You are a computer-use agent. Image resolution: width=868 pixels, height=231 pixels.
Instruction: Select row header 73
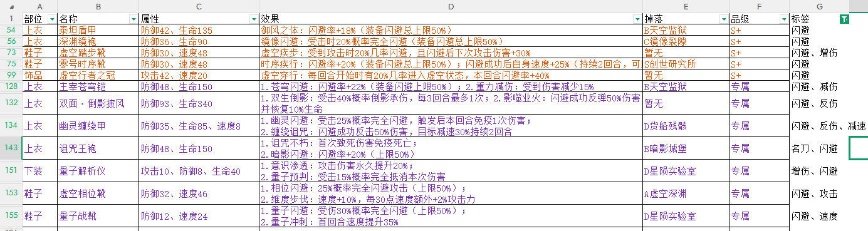tap(11, 53)
